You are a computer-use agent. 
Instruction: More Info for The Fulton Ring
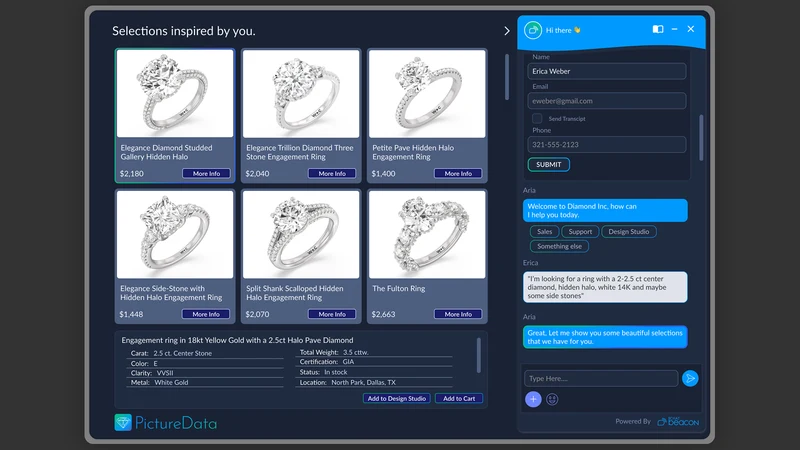pyautogui.click(x=458, y=314)
